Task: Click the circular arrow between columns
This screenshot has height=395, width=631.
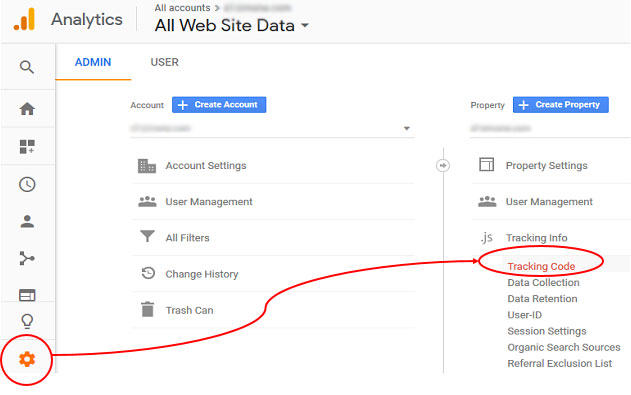Action: pyautogui.click(x=443, y=165)
